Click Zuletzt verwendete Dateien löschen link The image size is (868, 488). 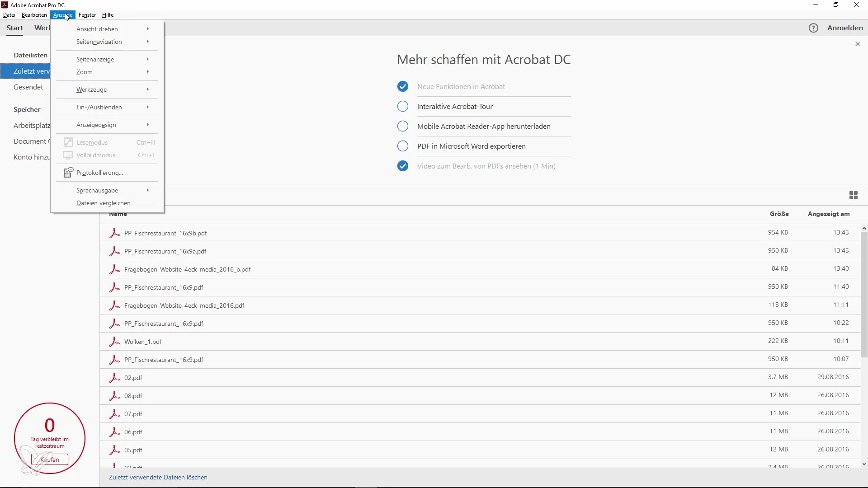(158, 477)
